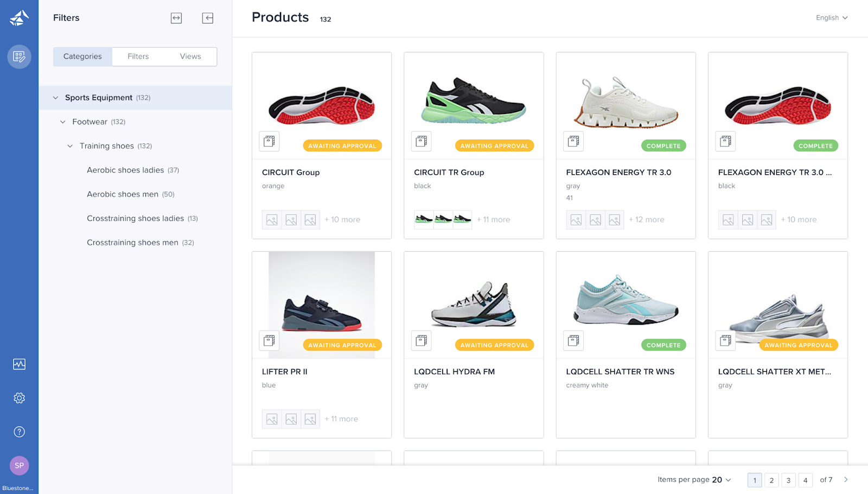Viewport: 868px width, 494px height.
Task: Click the variants icon on FLEXAGON ENERGY TR 3.0 gray card
Action: (573, 141)
